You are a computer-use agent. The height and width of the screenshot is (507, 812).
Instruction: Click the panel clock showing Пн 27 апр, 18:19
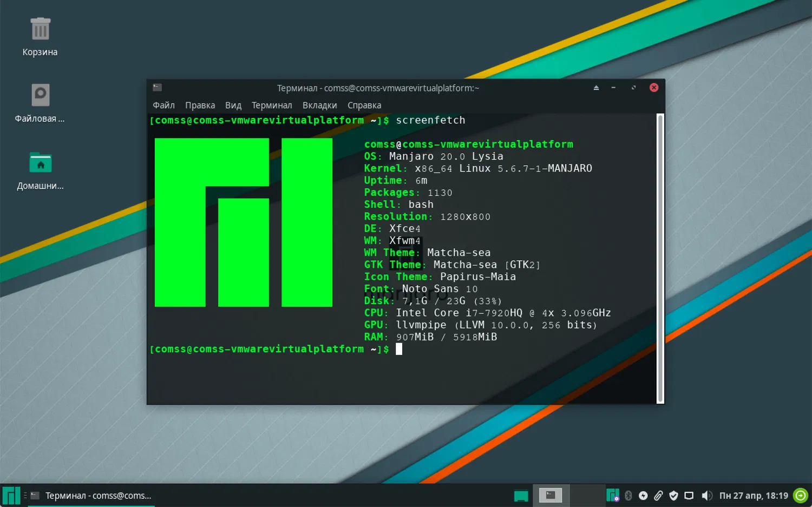pyautogui.click(x=754, y=496)
